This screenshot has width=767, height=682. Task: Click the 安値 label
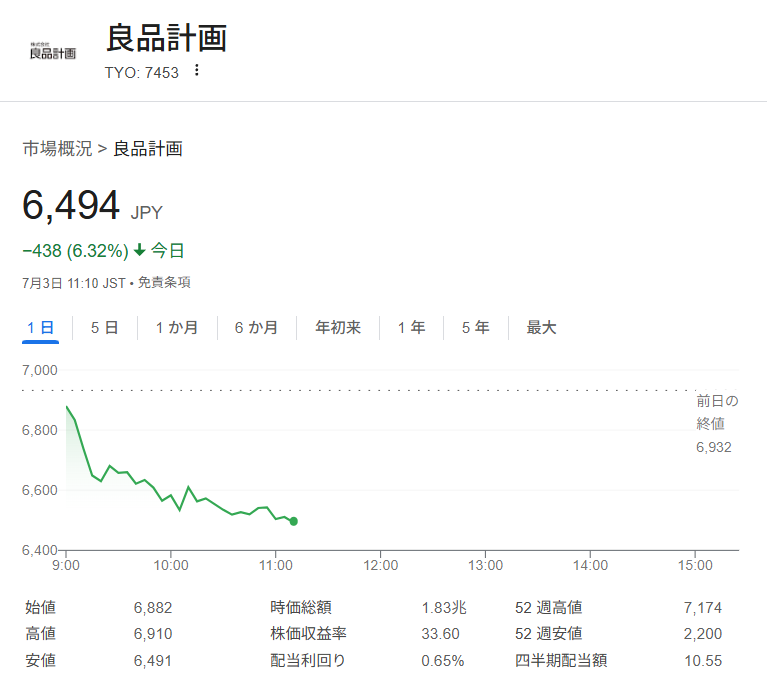(x=41, y=660)
